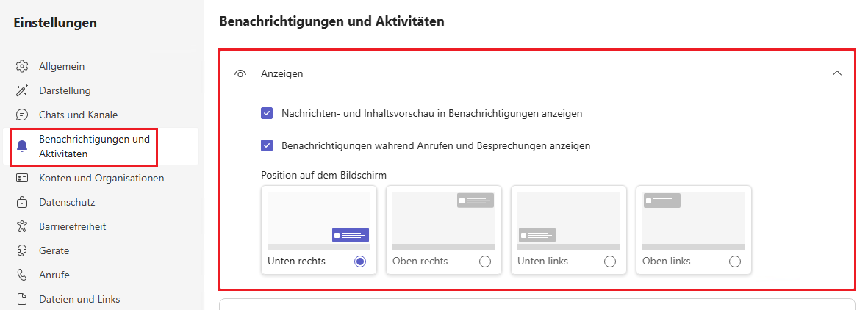Uncheck Nachrichten- und Inhaltsvorschau checkbox
Screen dimensions: 868x310
point(267,114)
